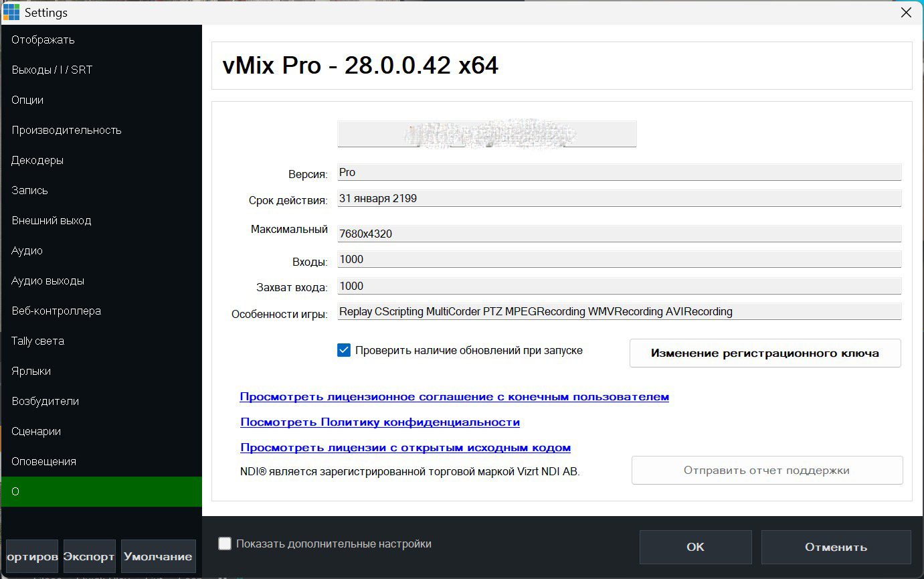
Task: Click the Отменить cancel button
Action: click(836, 547)
